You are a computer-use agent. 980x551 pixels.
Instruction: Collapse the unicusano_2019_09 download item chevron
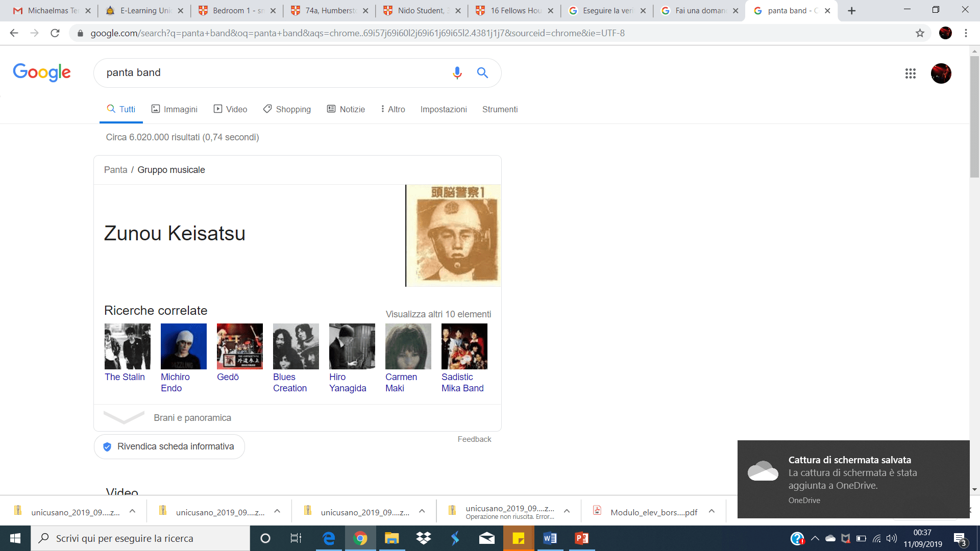click(x=132, y=511)
